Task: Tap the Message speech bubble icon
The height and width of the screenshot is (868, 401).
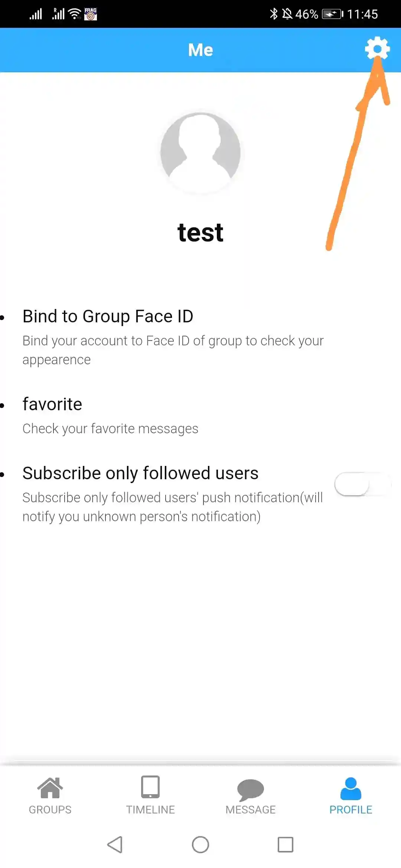Action: tap(251, 789)
